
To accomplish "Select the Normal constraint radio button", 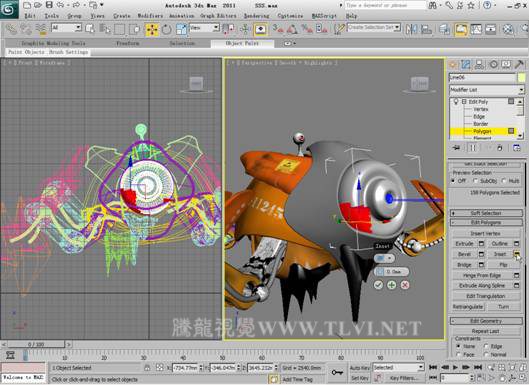I will (x=486, y=355).
